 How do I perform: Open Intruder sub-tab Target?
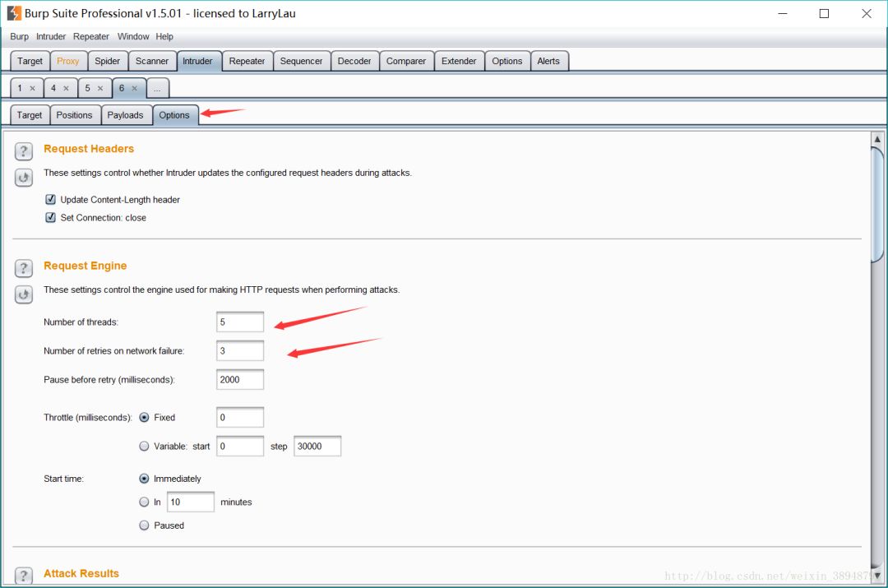30,115
